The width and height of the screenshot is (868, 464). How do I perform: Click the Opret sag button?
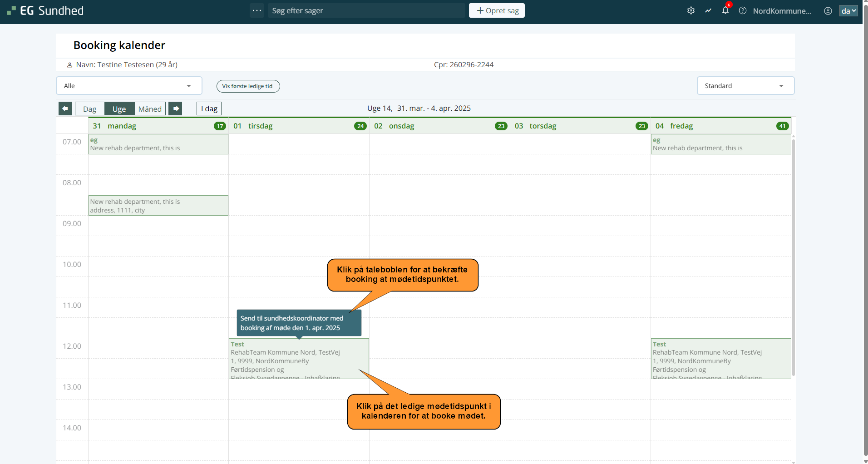pyautogui.click(x=497, y=10)
